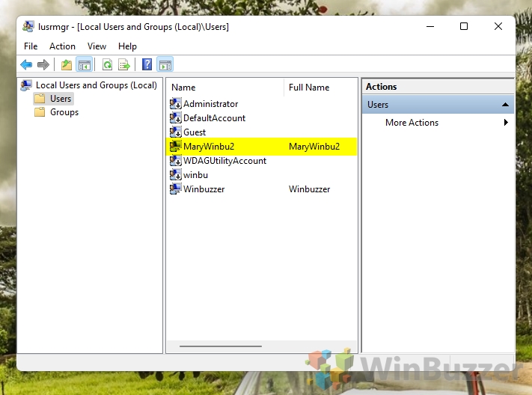Select the winbu user name
Screen dimensions: 532x395
click(x=196, y=175)
